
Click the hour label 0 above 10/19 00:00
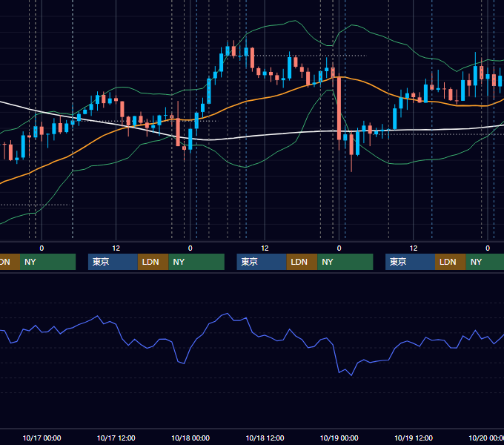(339, 248)
